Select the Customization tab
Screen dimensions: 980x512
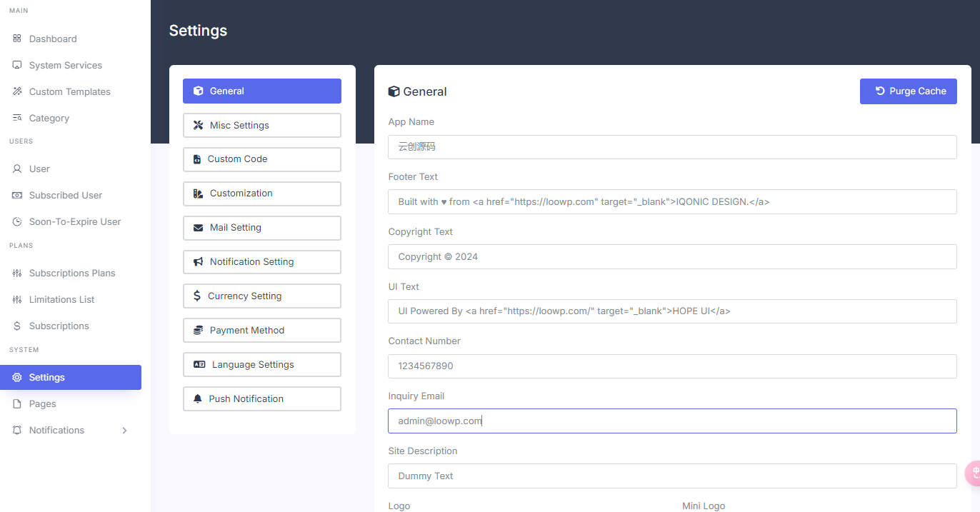pyautogui.click(x=262, y=194)
